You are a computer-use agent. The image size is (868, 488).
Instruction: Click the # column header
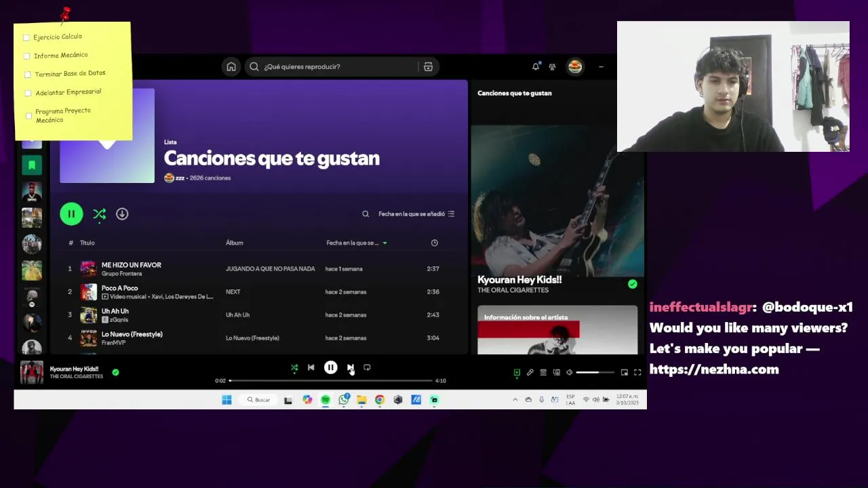point(71,243)
